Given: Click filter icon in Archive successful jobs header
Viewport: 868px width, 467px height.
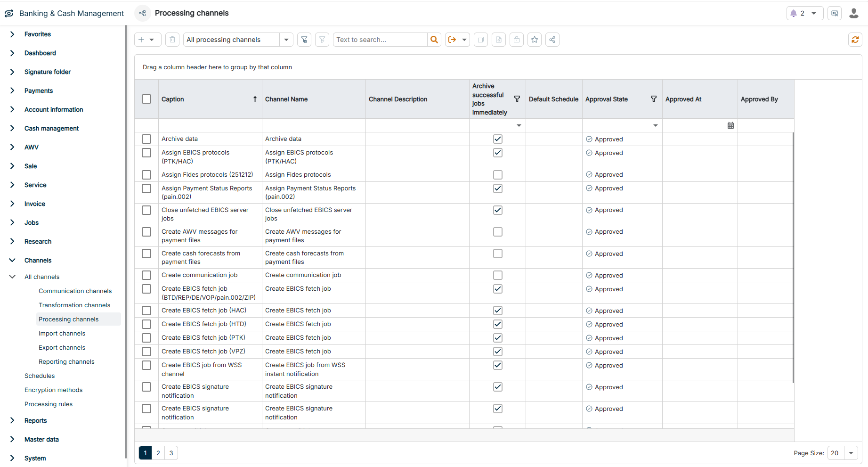Looking at the screenshot, I should point(517,99).
